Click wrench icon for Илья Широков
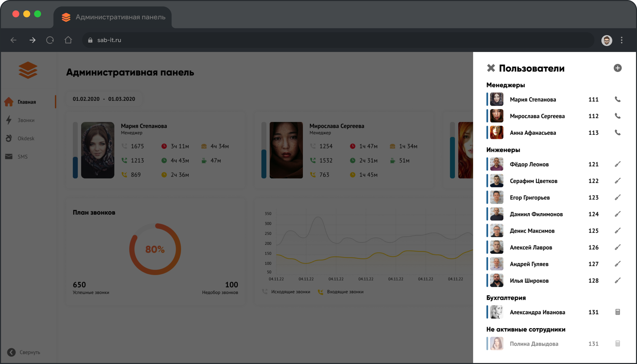This screenshot has height=364, width=637. click(617, 280)
